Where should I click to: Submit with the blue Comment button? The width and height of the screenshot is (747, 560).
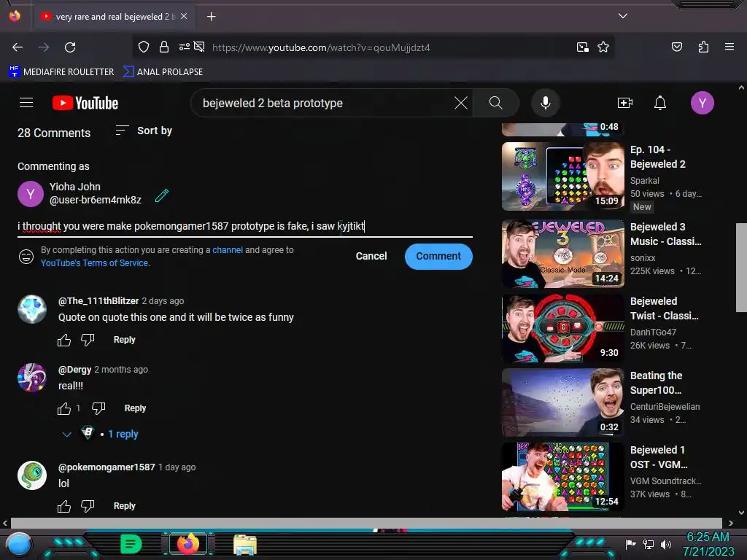(x=438, y=256)
